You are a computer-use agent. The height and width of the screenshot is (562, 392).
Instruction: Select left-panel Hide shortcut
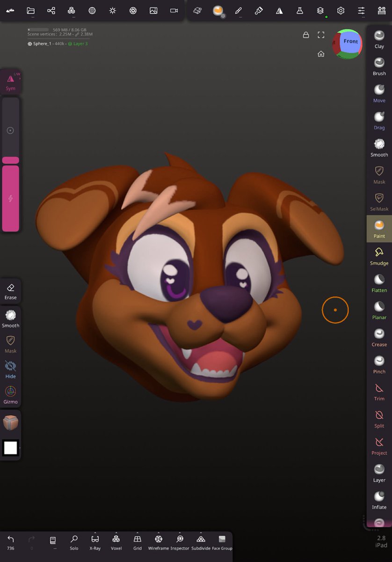tap(10, 370)
